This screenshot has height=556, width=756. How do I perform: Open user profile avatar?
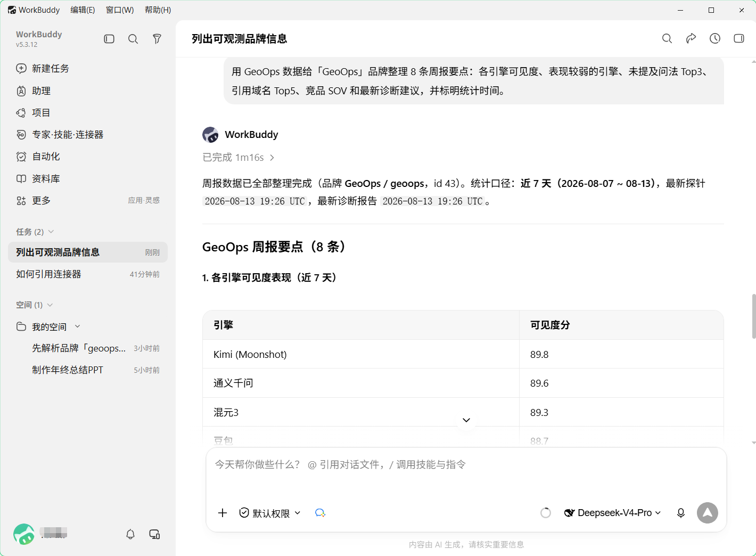(x=24, y=534)
